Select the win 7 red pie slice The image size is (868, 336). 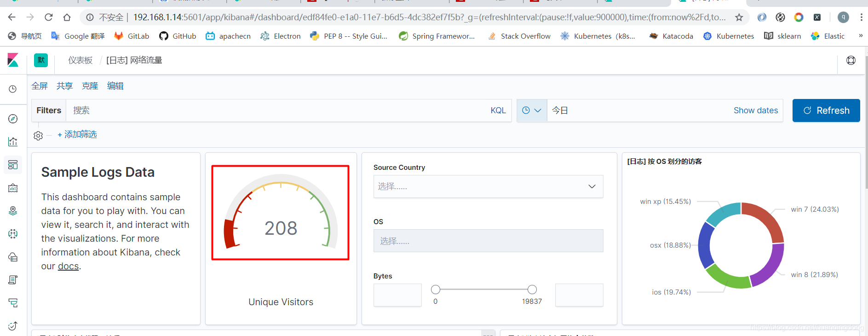coord(767,219)
